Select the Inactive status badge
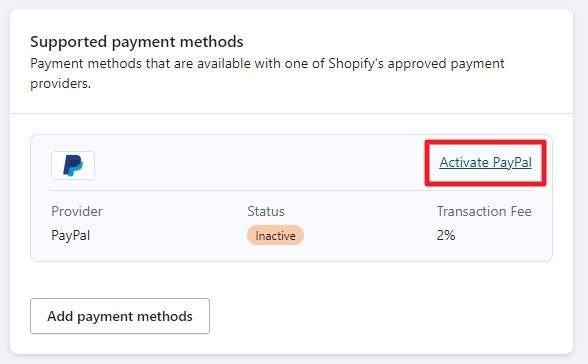This screenshot has width=588, height=364. 275,235
